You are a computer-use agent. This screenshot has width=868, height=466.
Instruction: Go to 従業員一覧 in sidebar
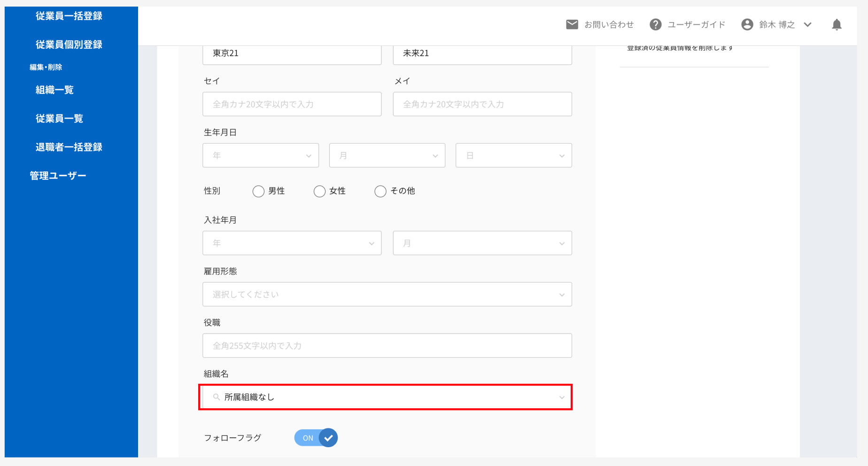[x=59, y=118]
